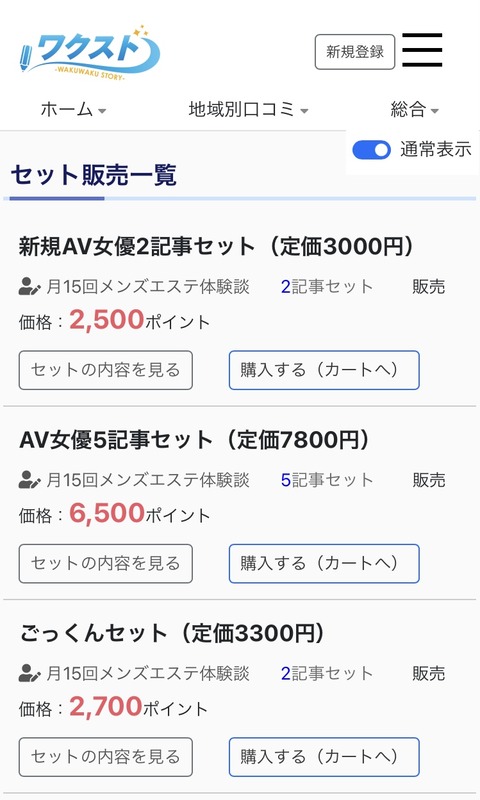This screenshot has height=800, width=480.
Task: View contents of the ごっくんセット
Action: click(106, 757)
